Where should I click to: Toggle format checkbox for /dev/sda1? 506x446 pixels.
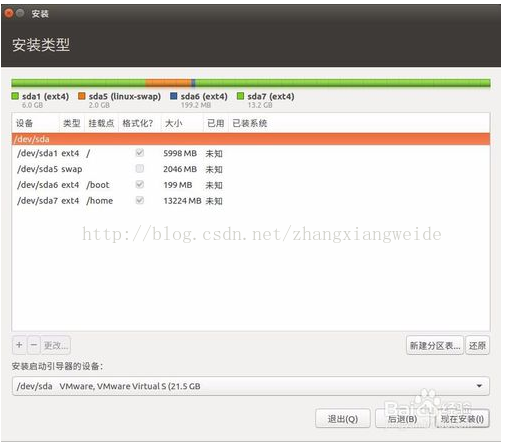140,153
